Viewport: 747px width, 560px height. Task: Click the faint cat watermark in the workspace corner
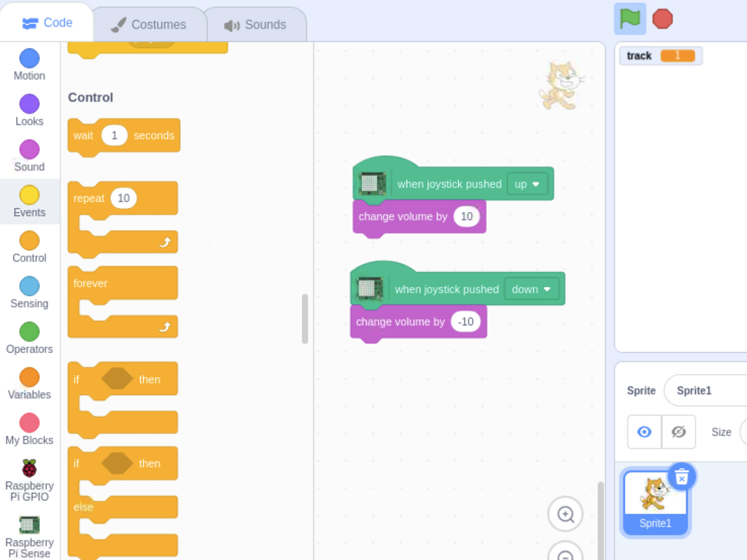pos(561,86)
